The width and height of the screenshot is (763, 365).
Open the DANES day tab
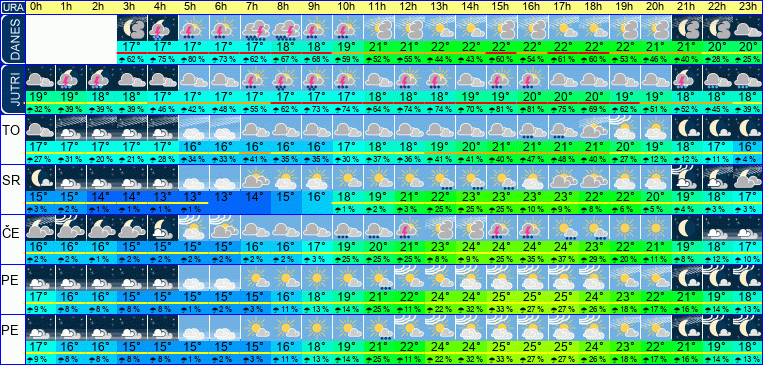13,39
